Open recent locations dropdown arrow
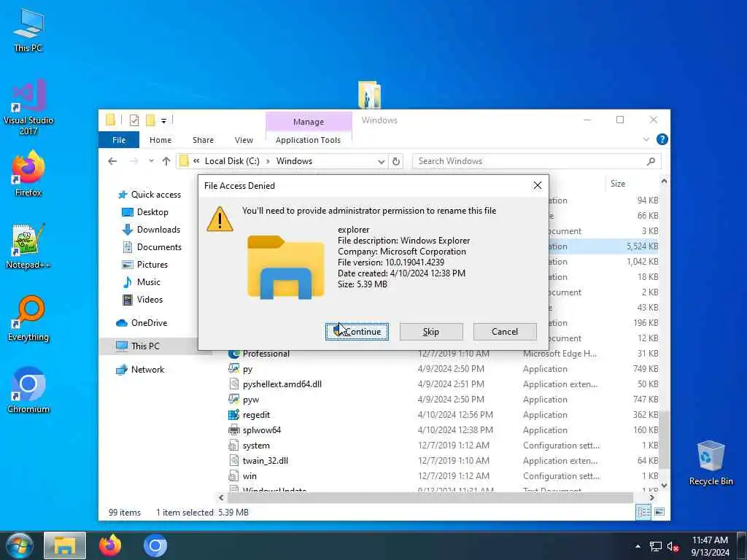This screenshot has height=560, width=747. pyautogui.click(x=151, y=161)
